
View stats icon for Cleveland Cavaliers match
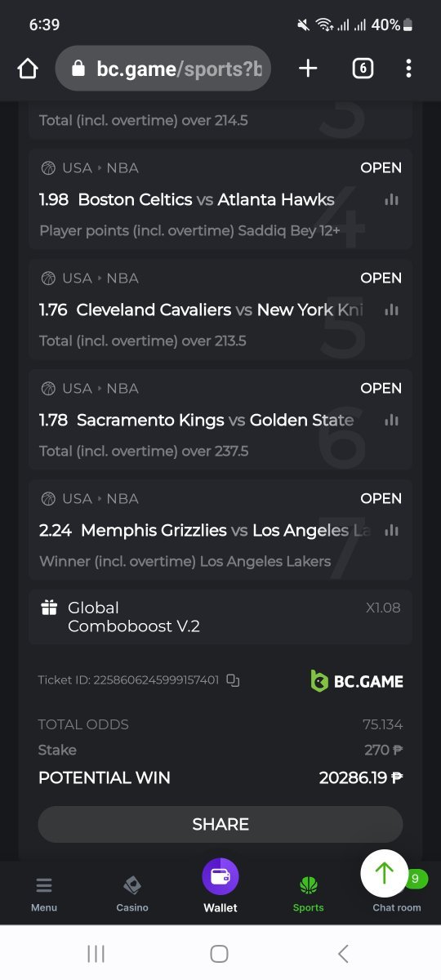(391, 310)
